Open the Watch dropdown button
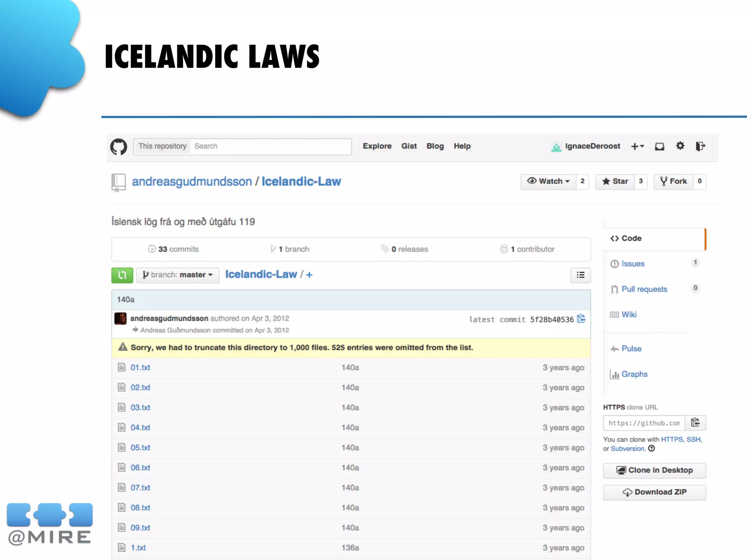This screenshot has height=560, width=747. 548,181
